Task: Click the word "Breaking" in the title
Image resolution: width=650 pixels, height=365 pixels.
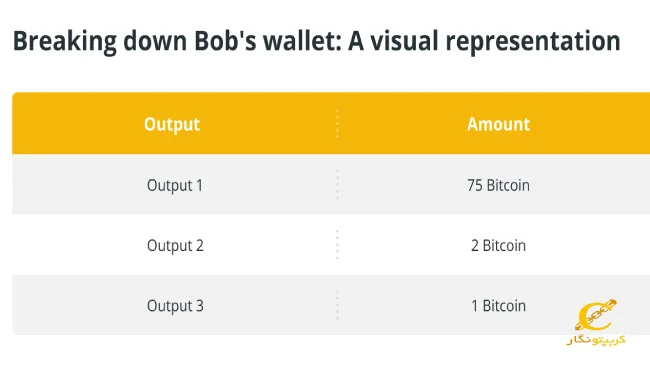Action: tap(65, 41)
